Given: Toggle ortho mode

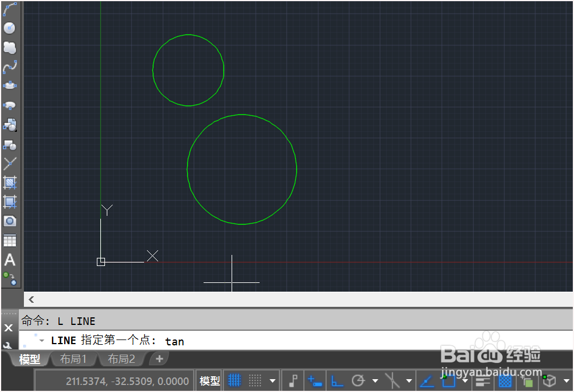Looking at the screenshot, I should point(337,381).
